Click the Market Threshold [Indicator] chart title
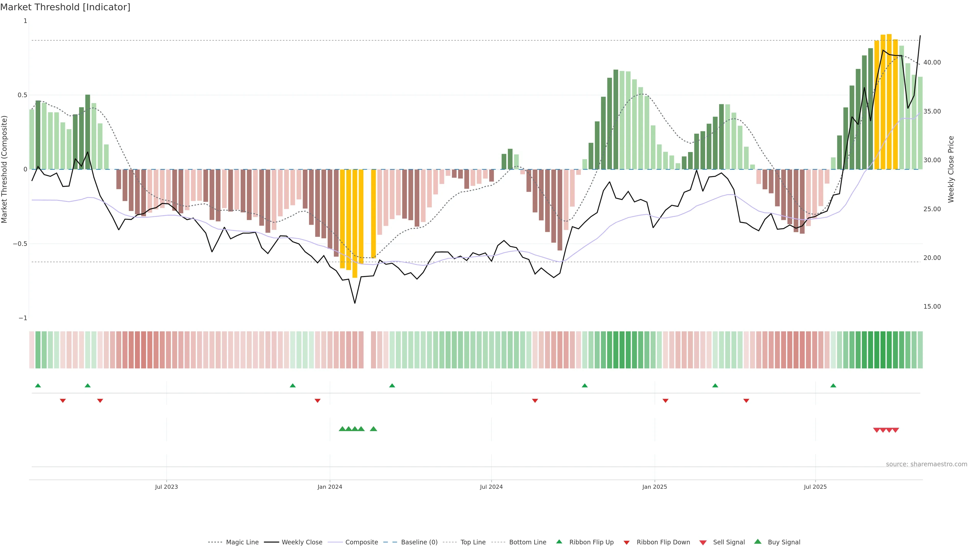Screen dimensions: 980x551 [x=65, y=7]
